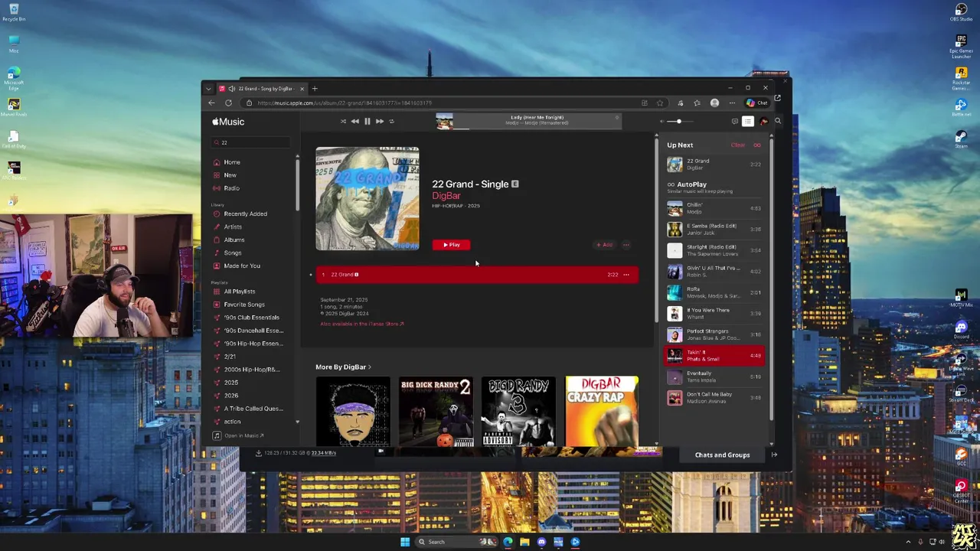Open the account profile avatar

[763, 121]
